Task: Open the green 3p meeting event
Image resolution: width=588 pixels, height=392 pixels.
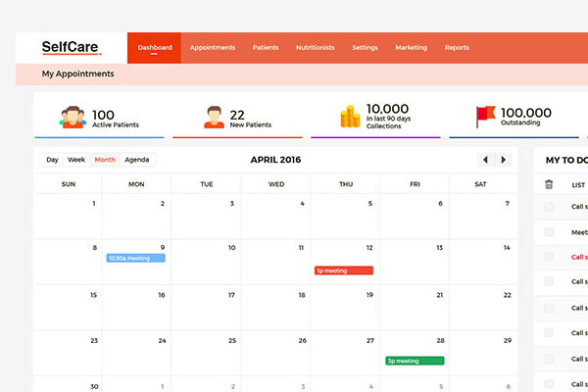Action: tap(415, 361)
